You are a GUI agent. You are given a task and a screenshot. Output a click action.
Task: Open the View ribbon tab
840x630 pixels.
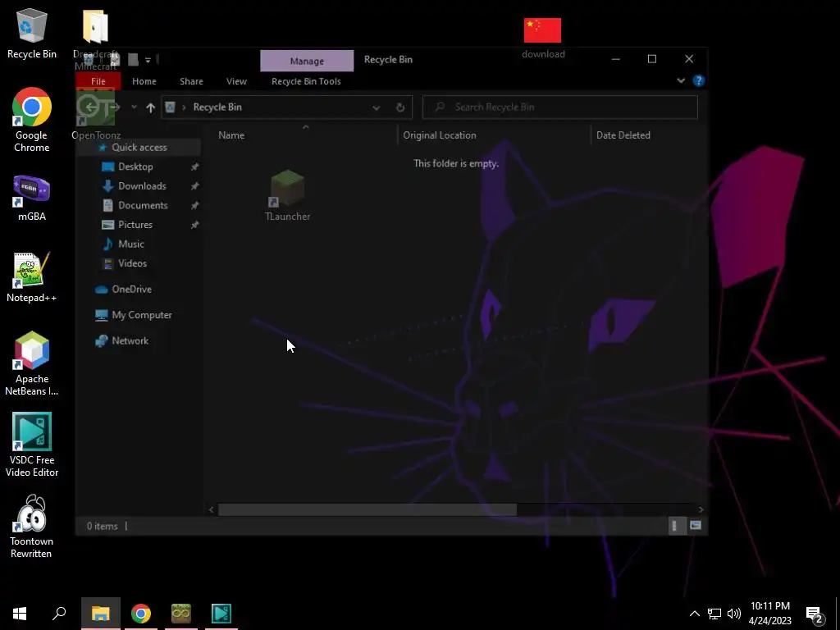236,81
